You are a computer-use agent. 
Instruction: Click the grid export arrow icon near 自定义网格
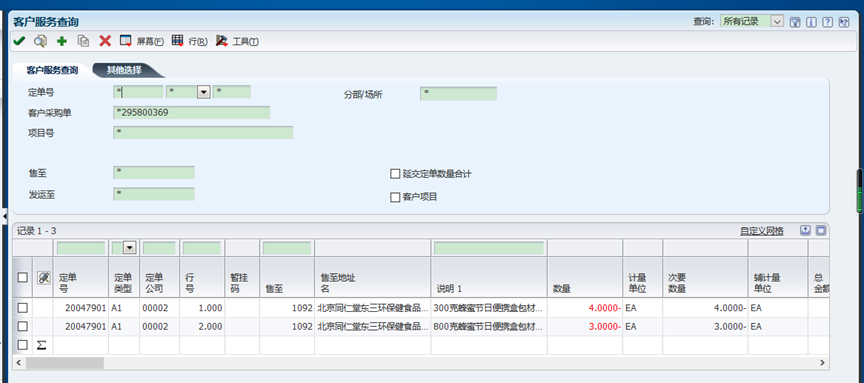tap(806, 230)
